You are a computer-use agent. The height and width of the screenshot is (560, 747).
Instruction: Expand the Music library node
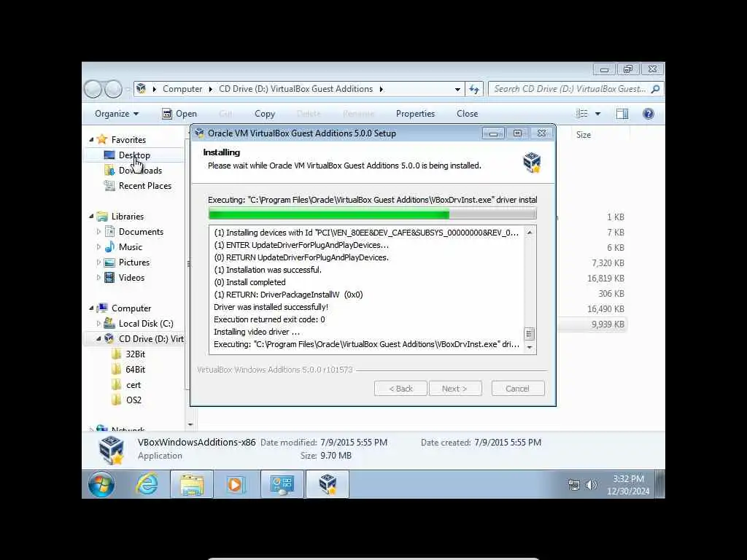99,247
